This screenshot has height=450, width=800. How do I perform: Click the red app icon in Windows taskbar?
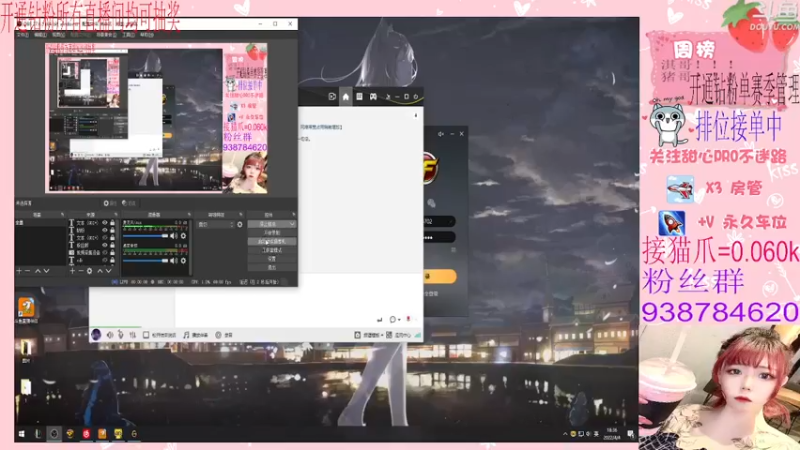pyautogui.click(x=86, y=434)
